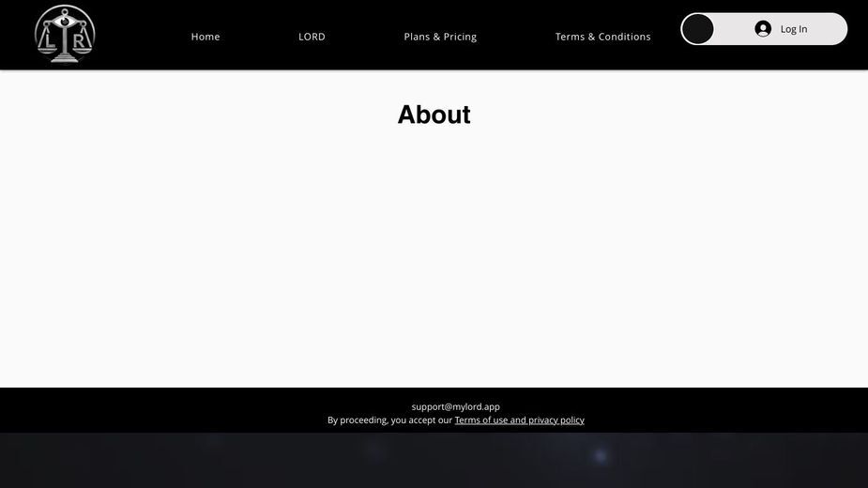Click the black circle in the login pill
Viewport: 868px width, 488px height.
[697, 29]
